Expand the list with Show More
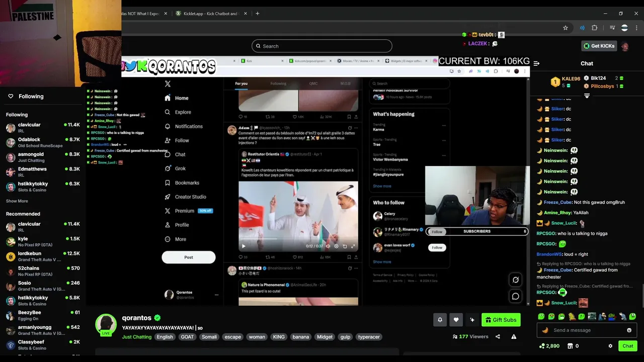The height and width of the screenshot is (362, 644). point(17,201)
